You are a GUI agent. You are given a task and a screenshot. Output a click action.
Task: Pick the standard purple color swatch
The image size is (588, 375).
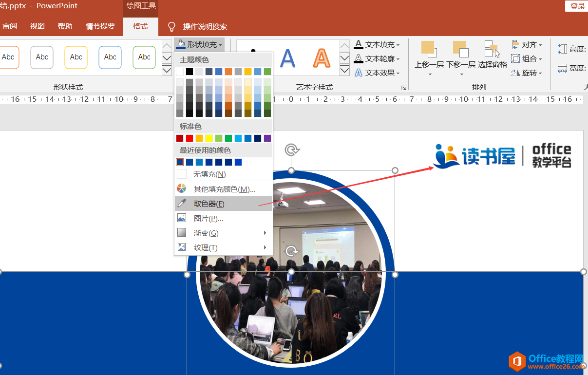pyautogui.click(x=267, y=138)
